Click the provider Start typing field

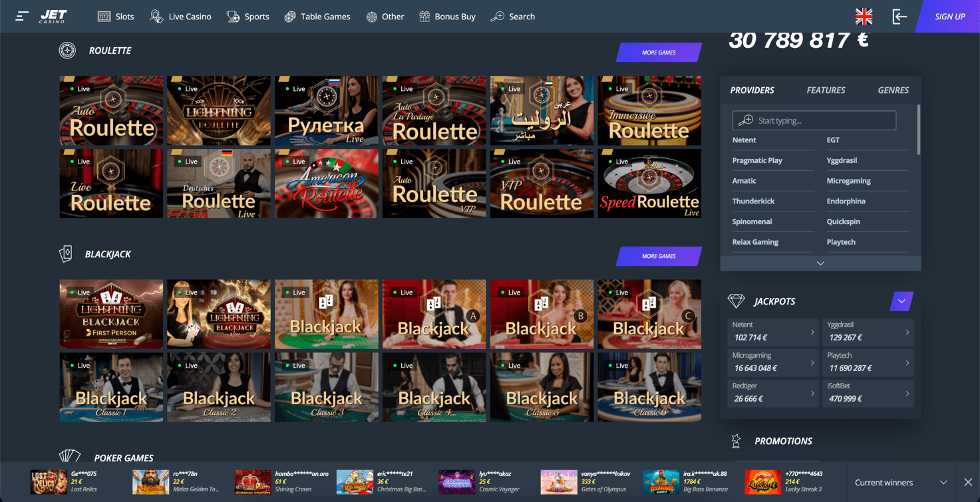pyautogui.click(x=814, y=120)
